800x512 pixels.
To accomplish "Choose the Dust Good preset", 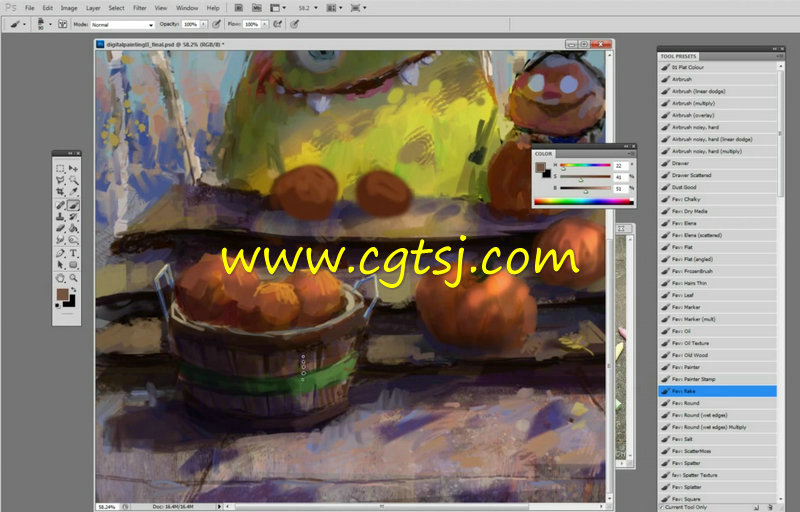I will pos(717,187).
